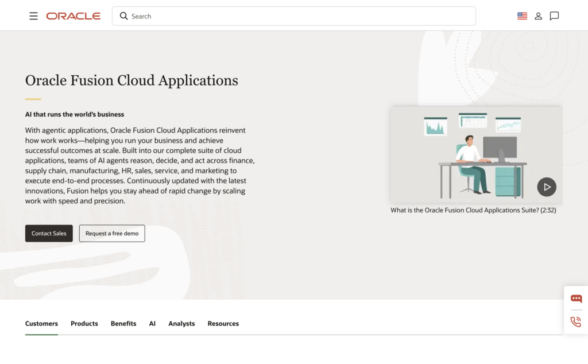Click the phone call widget icon
The image size is (588, 364).
[x=576, y=322]
